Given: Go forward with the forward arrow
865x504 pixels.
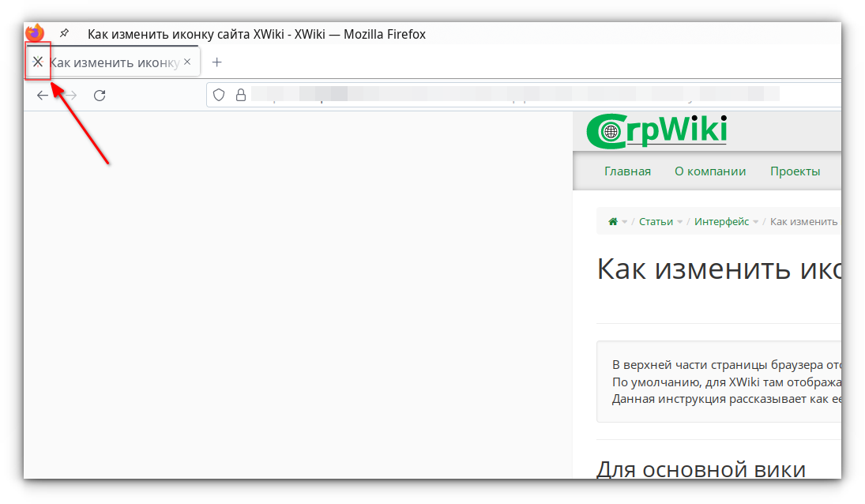Looking at the screenshot, I should coord(70,96).
